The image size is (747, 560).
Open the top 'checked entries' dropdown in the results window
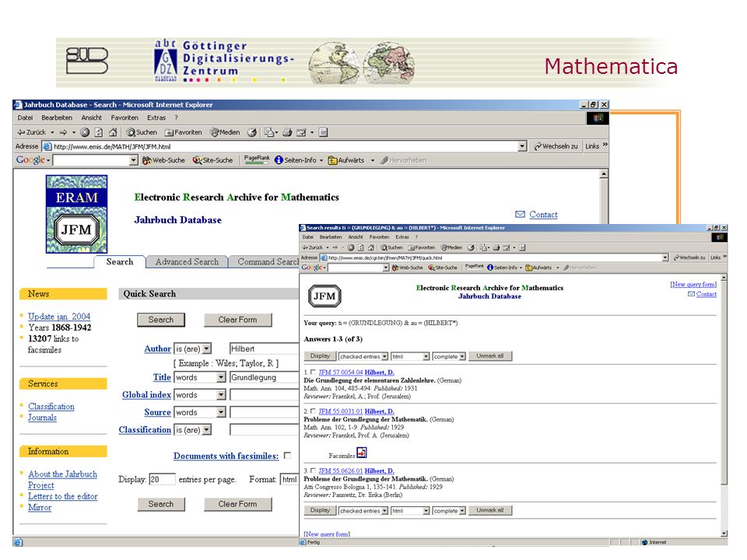[x=384, y=357]
